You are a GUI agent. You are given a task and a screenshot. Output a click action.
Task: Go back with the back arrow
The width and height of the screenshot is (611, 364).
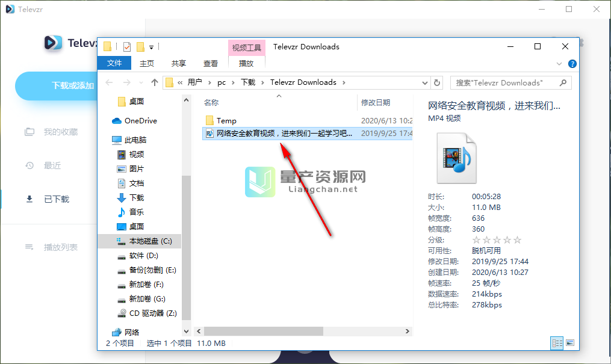[109, 82]
